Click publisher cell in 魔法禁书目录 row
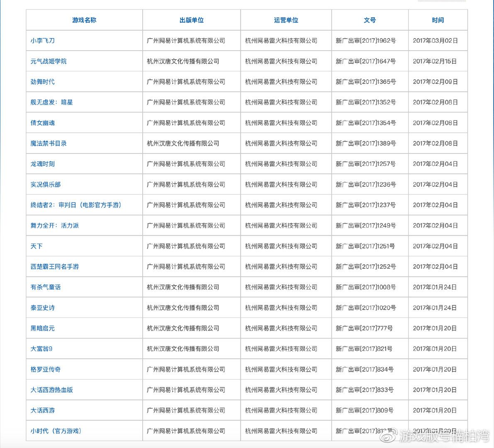Viewport: 494px width, 448px height. tap(192, 144)
